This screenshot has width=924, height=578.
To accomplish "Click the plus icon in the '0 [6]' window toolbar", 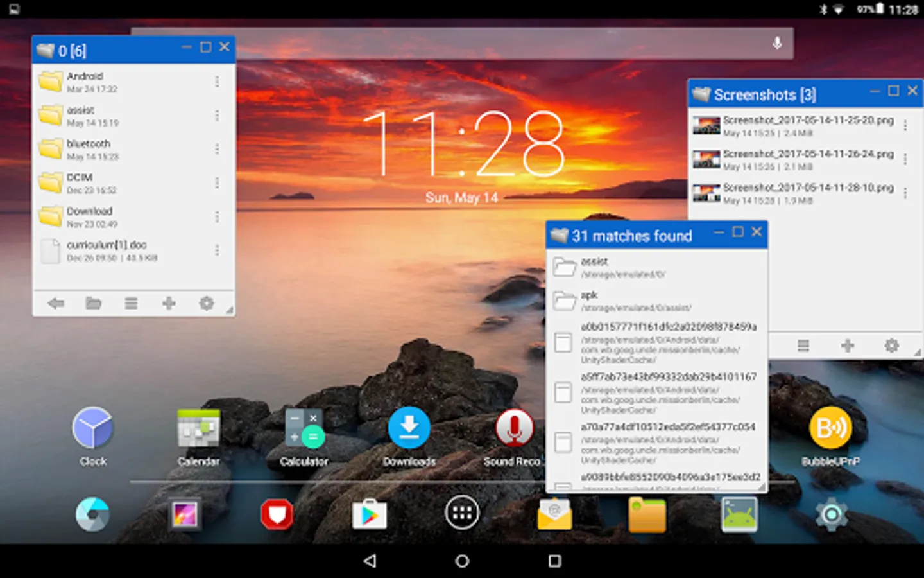I will point(169,303).
